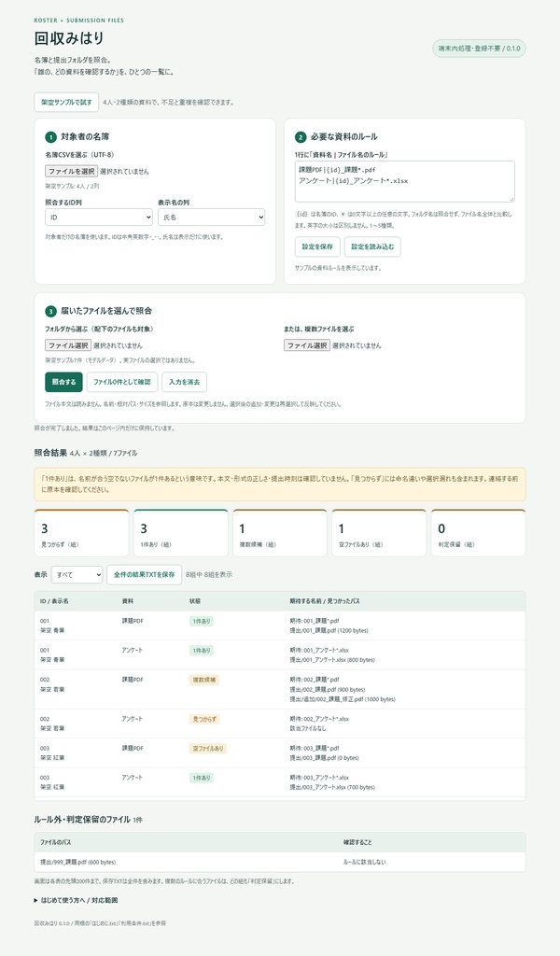Click the 対象者の名簿 section heading

[85, 137]
